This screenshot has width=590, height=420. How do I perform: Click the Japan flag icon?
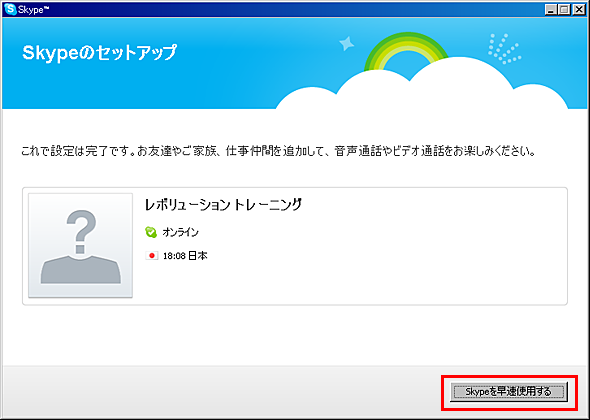click(x=151, y=256)
